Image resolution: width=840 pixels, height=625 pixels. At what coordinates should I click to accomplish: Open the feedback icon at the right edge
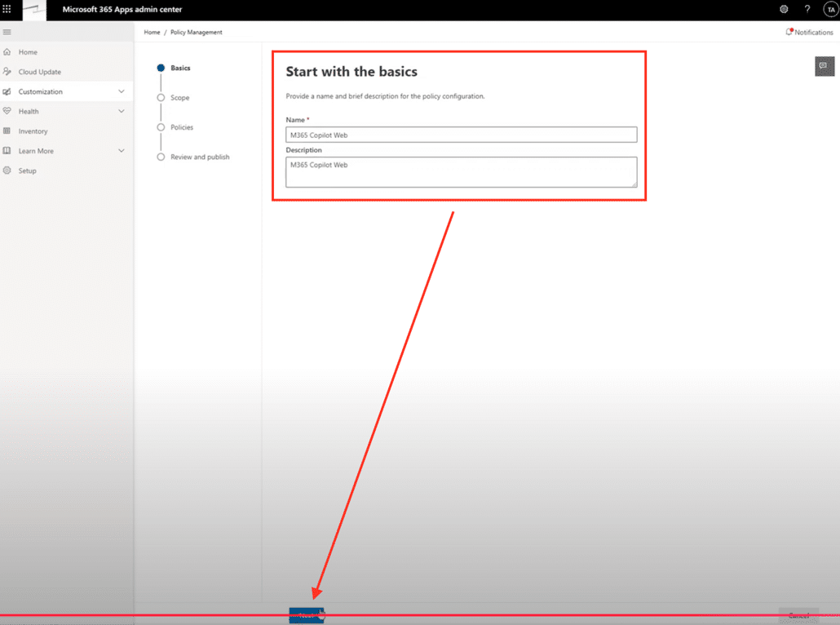824,66
